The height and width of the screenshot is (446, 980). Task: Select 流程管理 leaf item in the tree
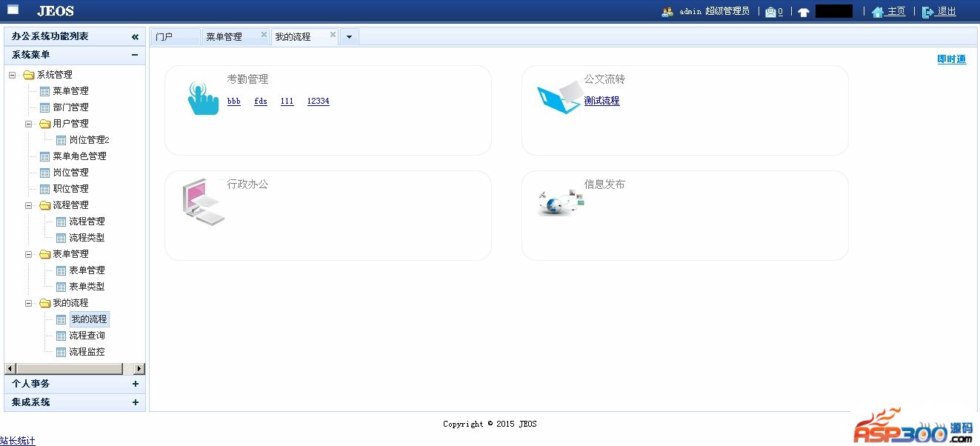[x=87, y=222]
